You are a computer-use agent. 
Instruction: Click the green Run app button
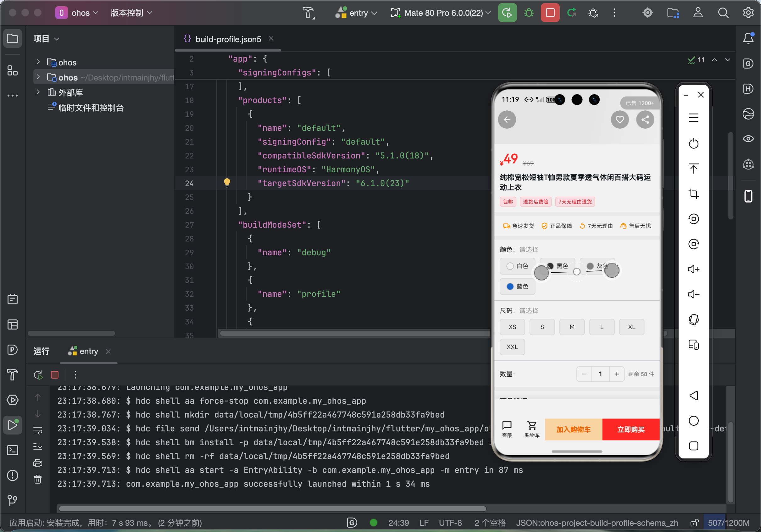(x=507, y=13)
